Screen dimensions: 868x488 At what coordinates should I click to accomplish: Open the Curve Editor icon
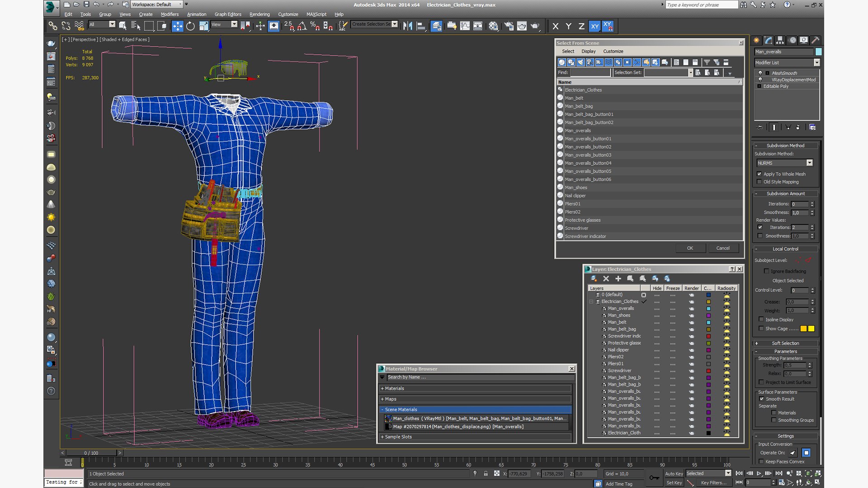pyautogui.click(x=465, y=26)
